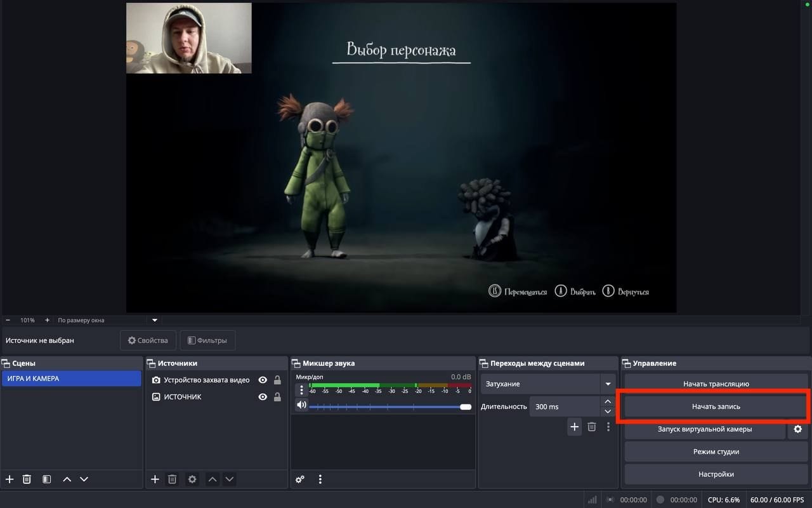Open the По размеру окна zoom dropdown
The image size is (812, 508).
coord(154,320)
